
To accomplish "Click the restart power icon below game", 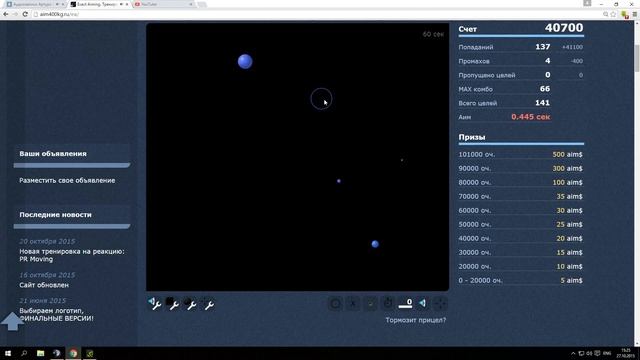I will [388, 303].
